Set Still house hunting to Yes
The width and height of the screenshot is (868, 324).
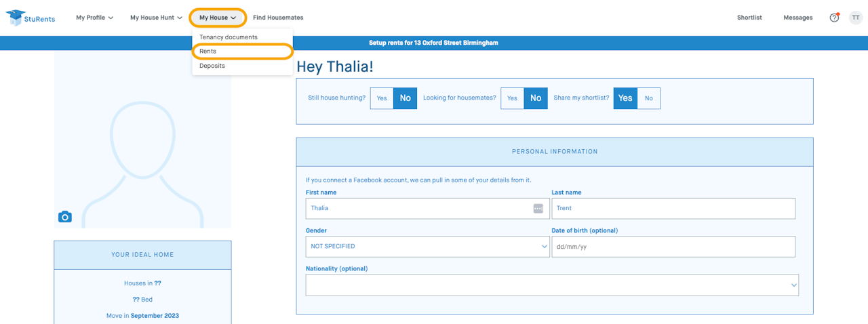[382, 98]
